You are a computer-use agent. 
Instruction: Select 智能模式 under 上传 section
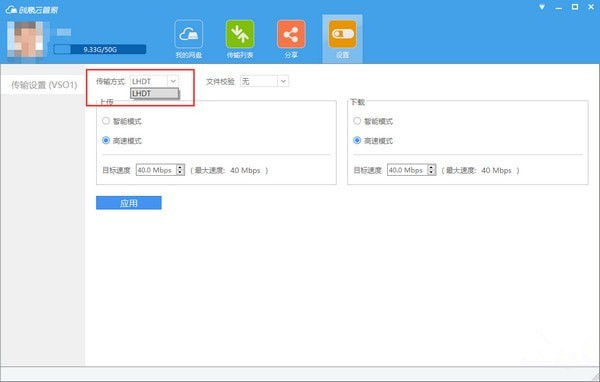tap(122, 121)
